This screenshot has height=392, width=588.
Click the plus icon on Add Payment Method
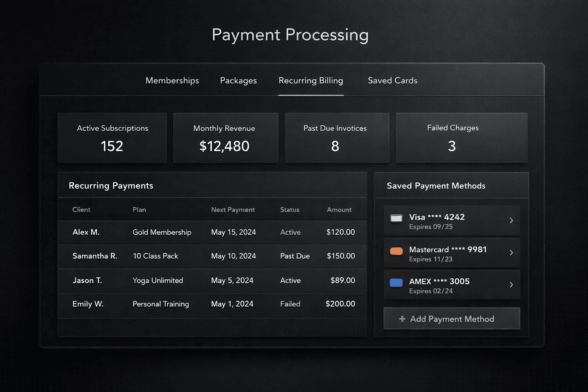tap(402, 318)
